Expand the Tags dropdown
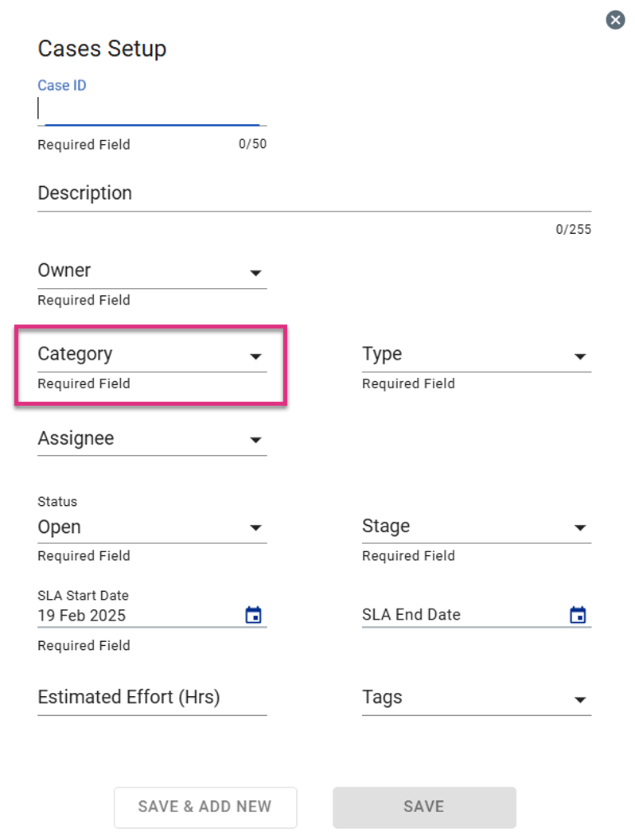635x840 pixels. coord(477,698)
